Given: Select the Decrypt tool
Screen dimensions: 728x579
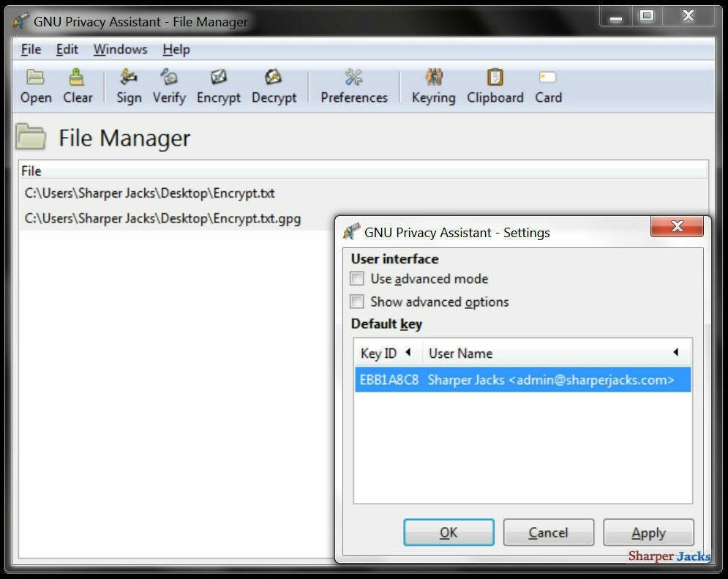Looking at the screenshot, I should [x=273, y=84].
